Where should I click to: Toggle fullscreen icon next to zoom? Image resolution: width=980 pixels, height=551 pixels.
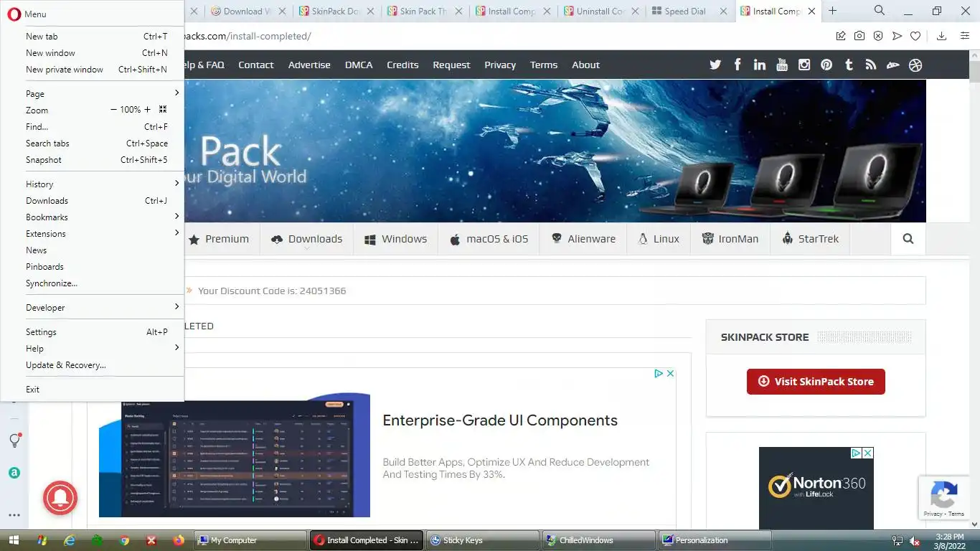(163, 110)
